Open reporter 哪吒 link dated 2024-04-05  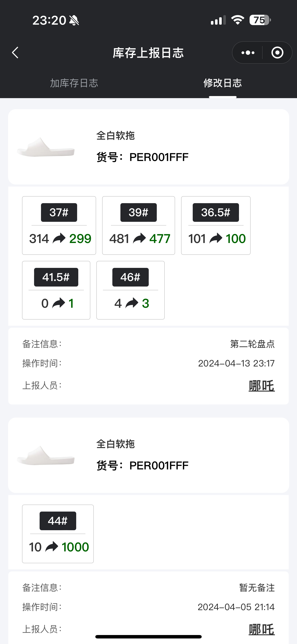tap(262, 629)
